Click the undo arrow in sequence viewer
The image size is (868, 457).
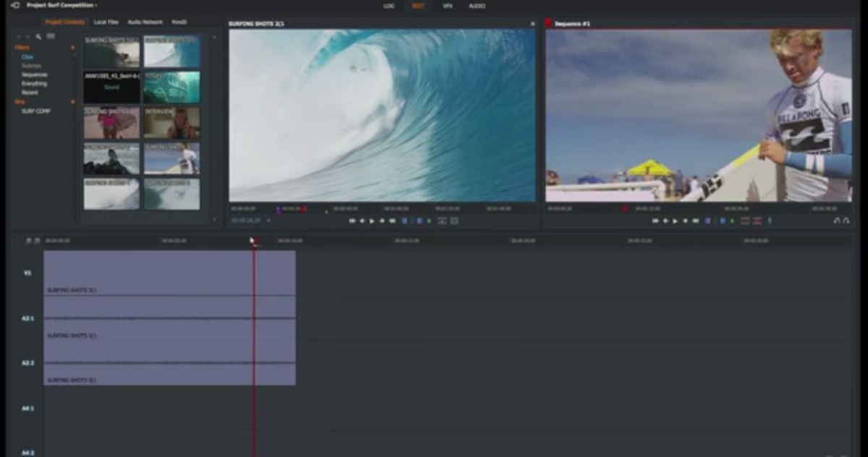point(837,221)
